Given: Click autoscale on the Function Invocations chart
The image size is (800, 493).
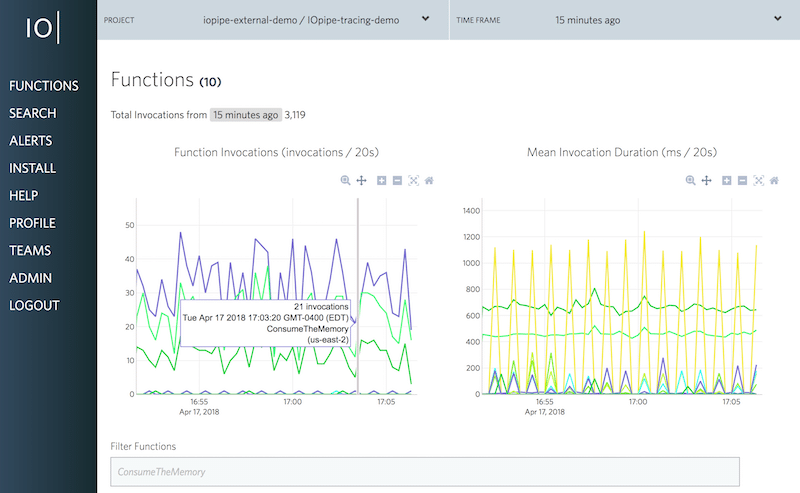Looking at the screenshot, I should (x=413, y=181).
